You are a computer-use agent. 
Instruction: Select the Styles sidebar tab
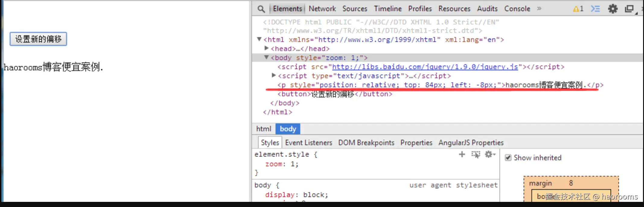pyautogui.click(x=270, y=142)
